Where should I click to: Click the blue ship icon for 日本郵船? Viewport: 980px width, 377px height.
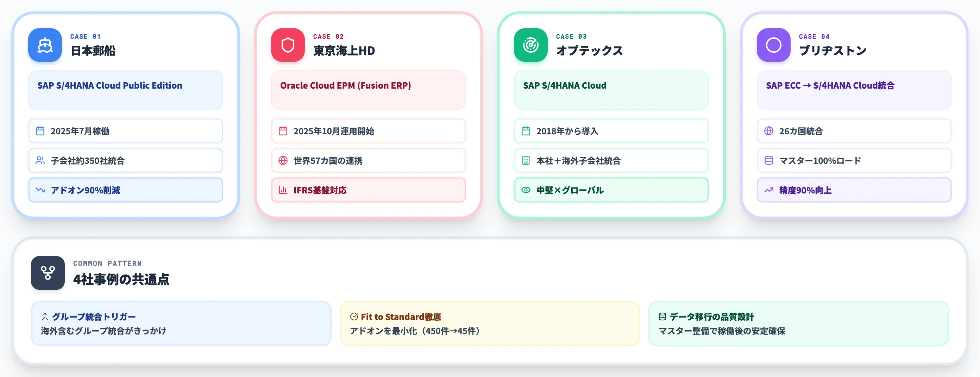pos(45,45)
